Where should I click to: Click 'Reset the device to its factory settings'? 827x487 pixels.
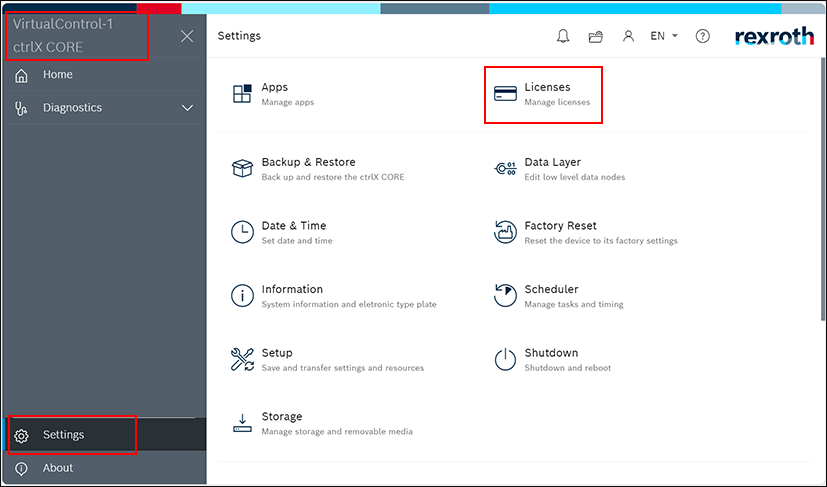[601, 241]
